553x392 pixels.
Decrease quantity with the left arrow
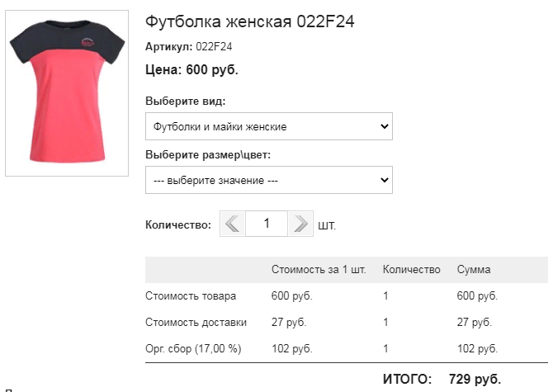(x=233, y=224)
